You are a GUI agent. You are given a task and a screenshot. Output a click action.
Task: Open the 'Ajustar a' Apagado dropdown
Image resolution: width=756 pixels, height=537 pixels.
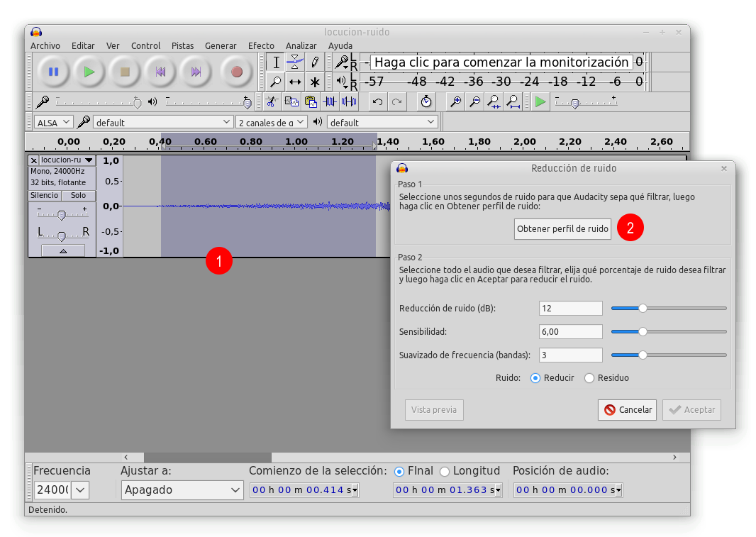pyautogui.click(x=182, y=490)
